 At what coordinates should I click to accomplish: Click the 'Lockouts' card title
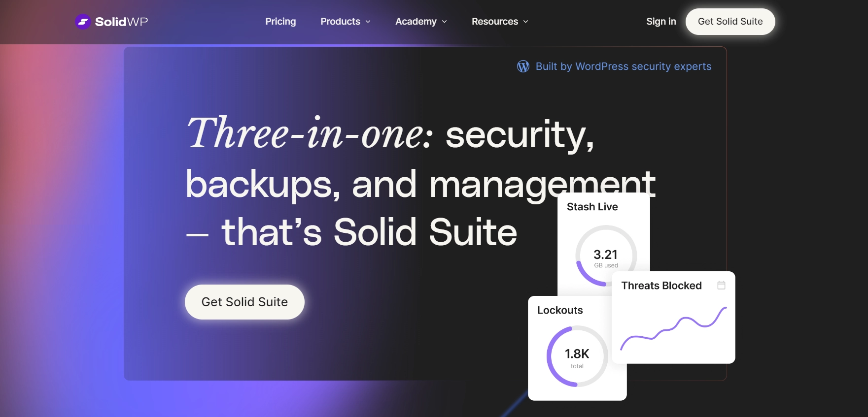point(560,310)
